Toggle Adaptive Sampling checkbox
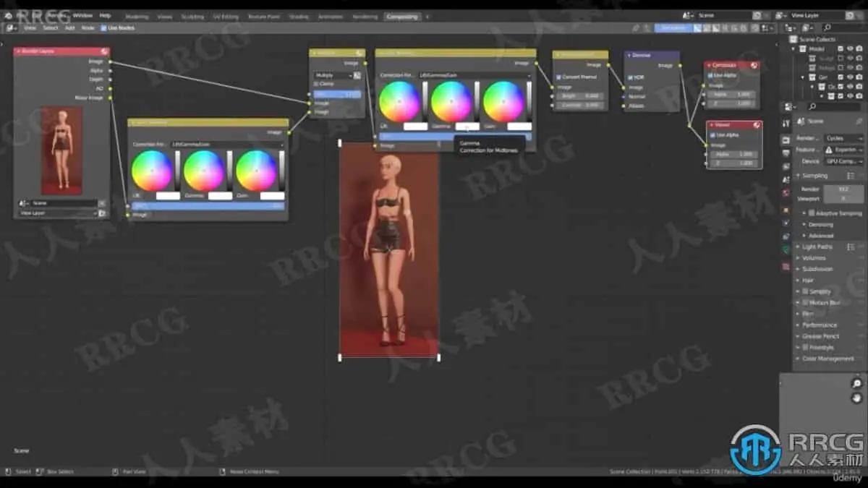 coord(812,213)
